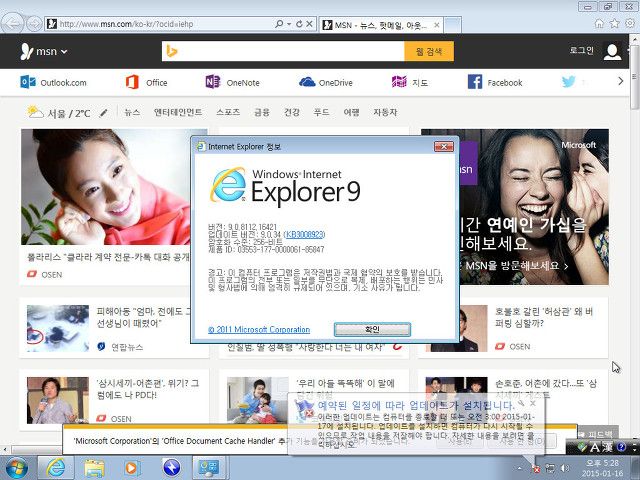Click the 확인 button in the dialog

click(x=372, y=329)
